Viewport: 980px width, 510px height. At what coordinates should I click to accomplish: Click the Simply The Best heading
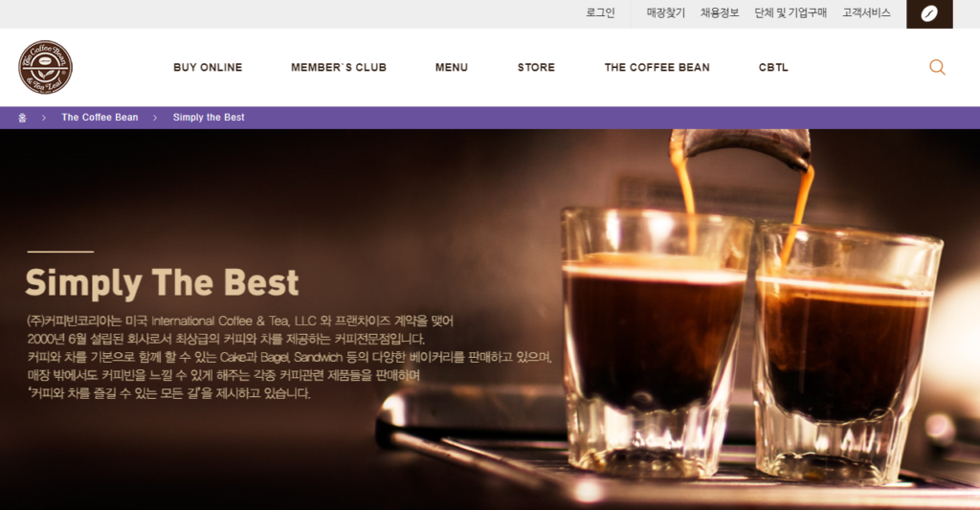click(162, 282)
